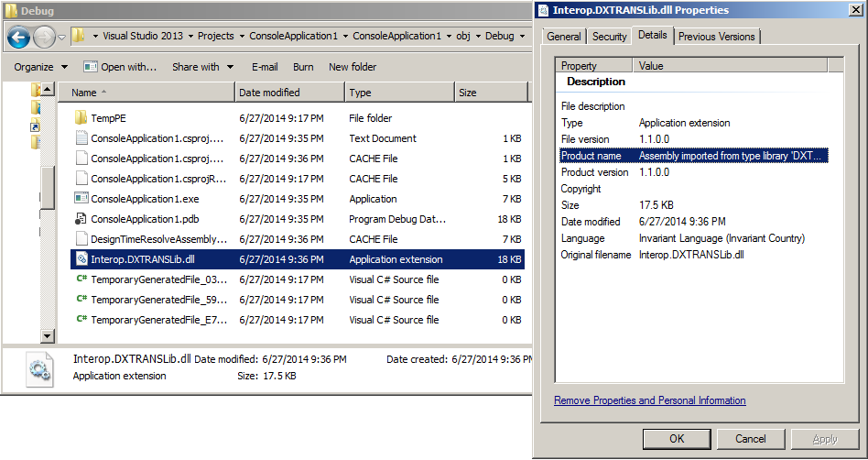Click the ConsoleApplication1.pdb file icon
This screenshot has width=868, height=460.
81,219
